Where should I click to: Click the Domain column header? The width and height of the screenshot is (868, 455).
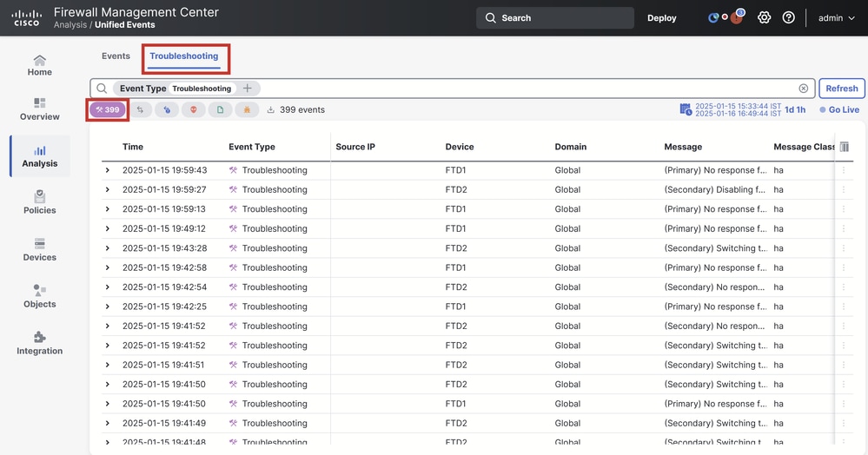[570, 147]
